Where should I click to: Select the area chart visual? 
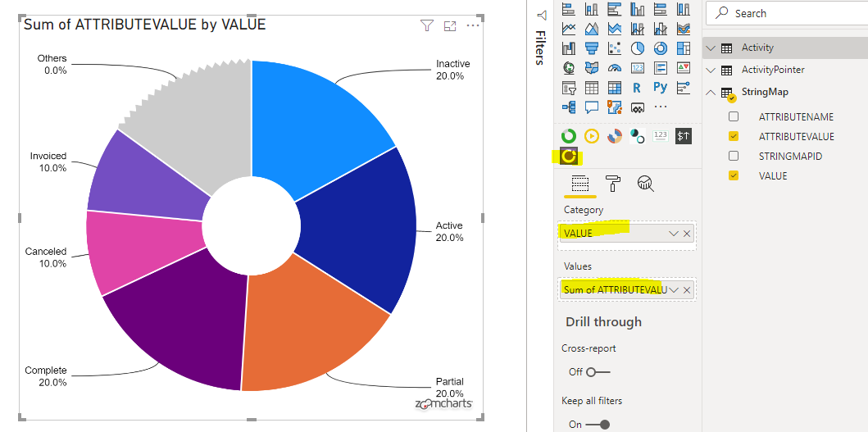click(x=591, y=29)
